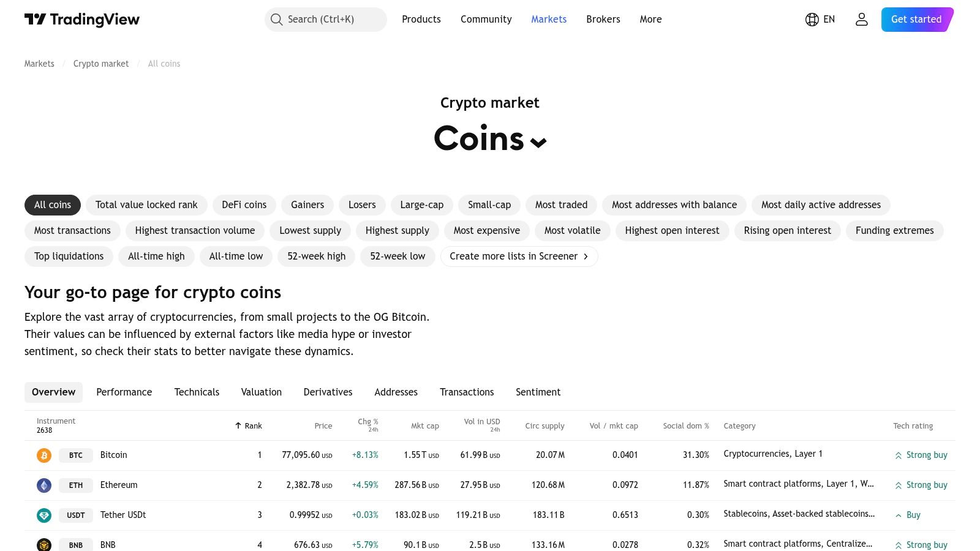Screen dimensions: 980x551
Task: Select the Gainers list chip
Action: pos(307,205)
